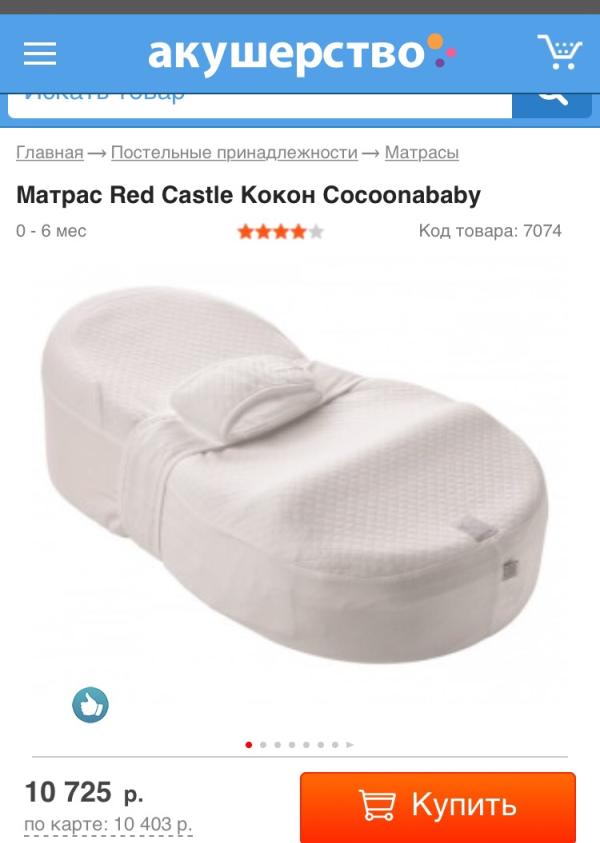The width and height of the screenshot is (600, 843).
Task: Click the four-star rating
Action: (280, 232)
